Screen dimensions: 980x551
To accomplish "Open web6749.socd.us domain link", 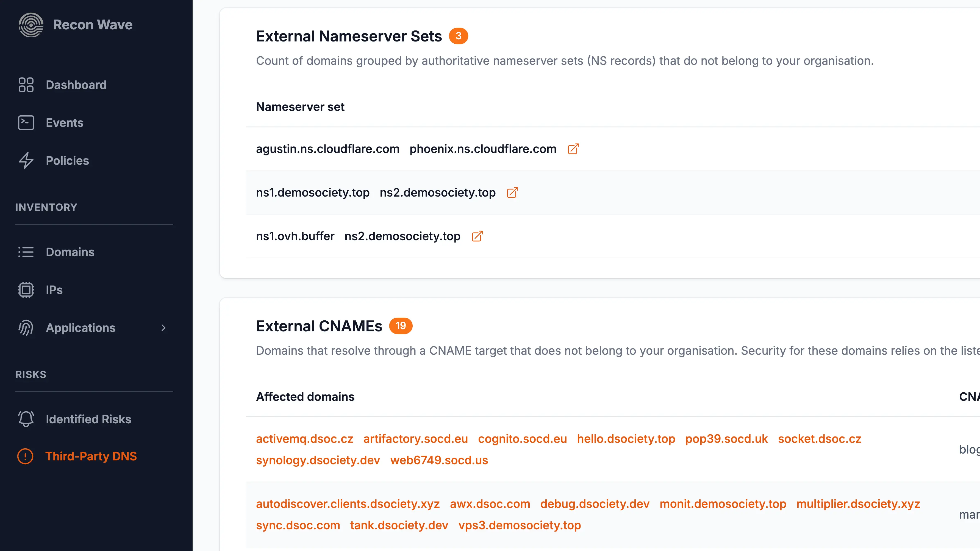I will [x=439, y=460].
